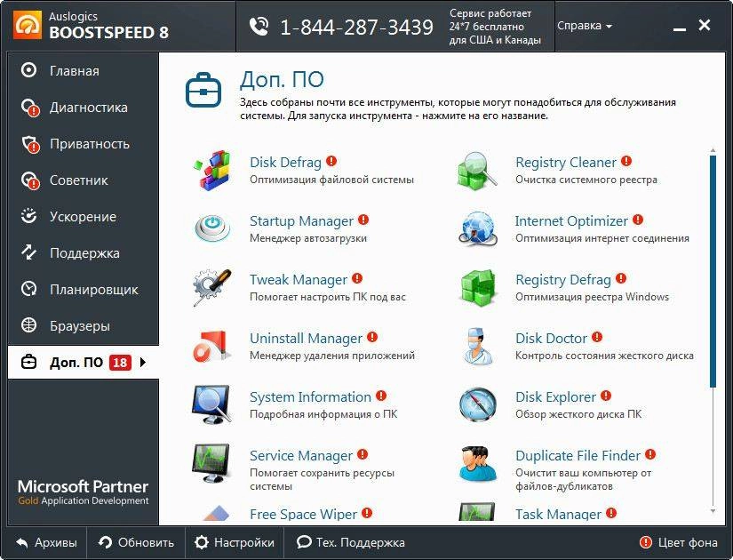This screenshot has height=560, width=733.
Task: Open the System Information link
Action: tap(310, 396)
